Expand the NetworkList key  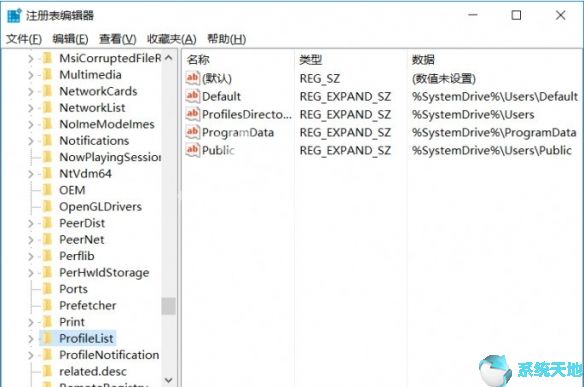pyautogui.click(x=31, y=108)
